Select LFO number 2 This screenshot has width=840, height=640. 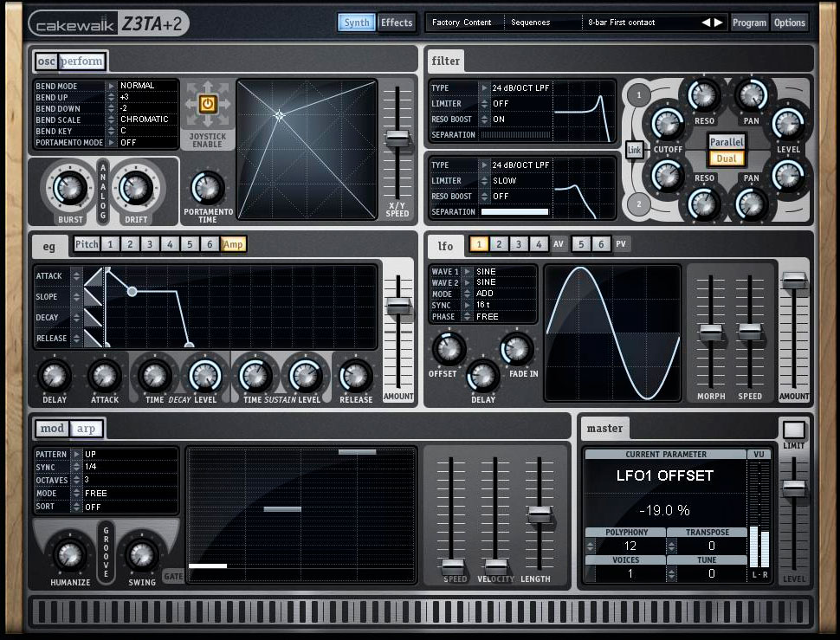[499, 244]
